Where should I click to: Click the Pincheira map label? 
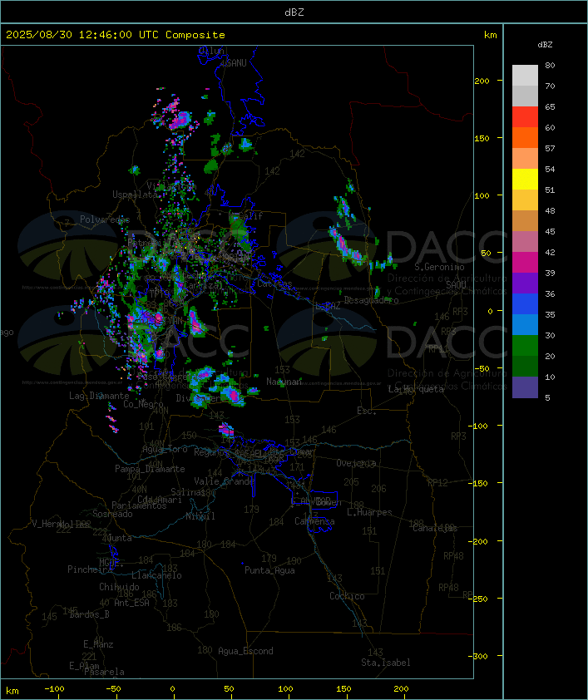(90, 569)
